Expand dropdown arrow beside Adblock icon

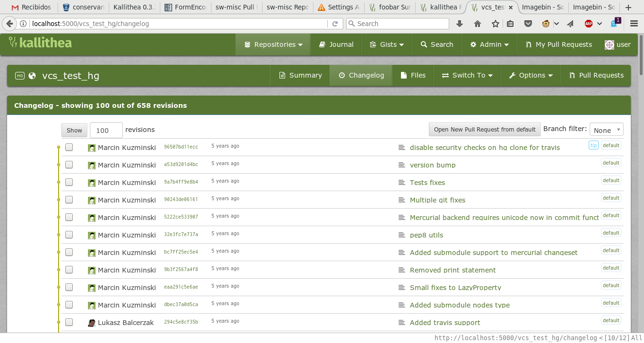[600, 24]
